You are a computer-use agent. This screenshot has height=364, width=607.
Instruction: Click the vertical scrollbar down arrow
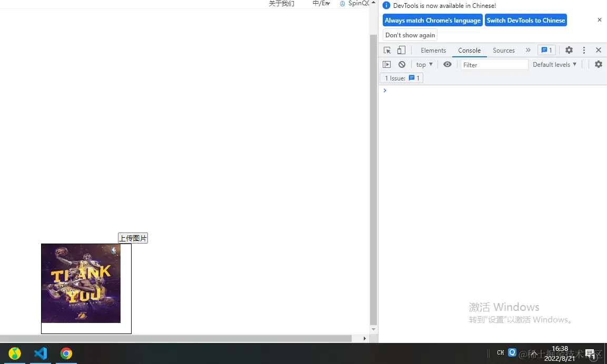pos(373,329)
